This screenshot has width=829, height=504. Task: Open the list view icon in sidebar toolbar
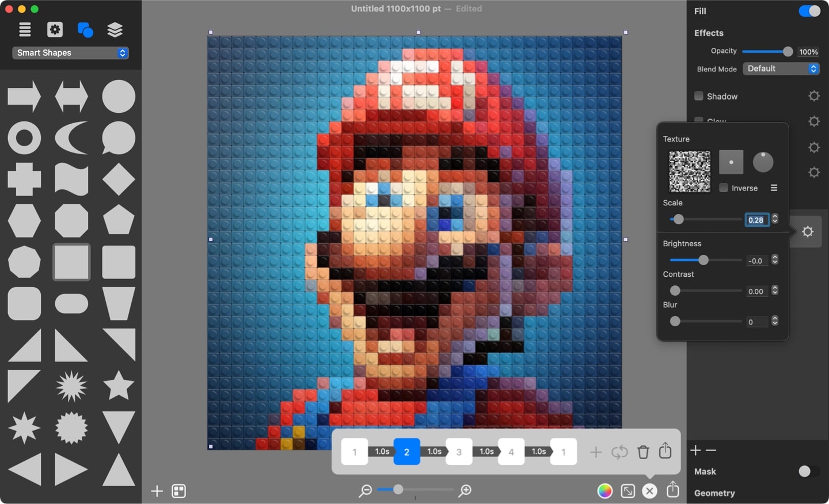click(25, 29)
